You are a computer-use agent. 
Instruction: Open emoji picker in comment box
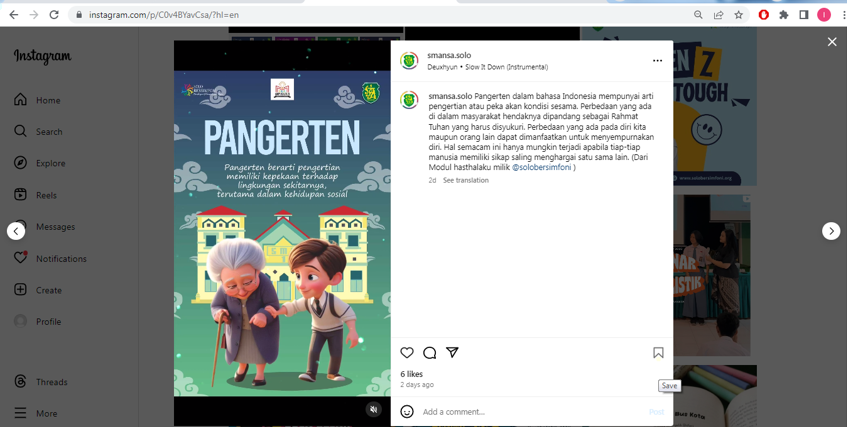pyautogui.click(x=407, y=412)
